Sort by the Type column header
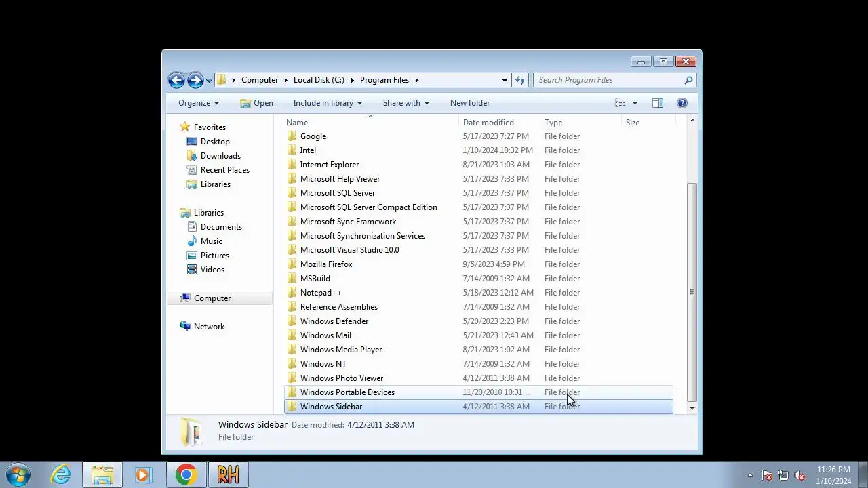Screen dimensions: 868x488 (581, 123)
